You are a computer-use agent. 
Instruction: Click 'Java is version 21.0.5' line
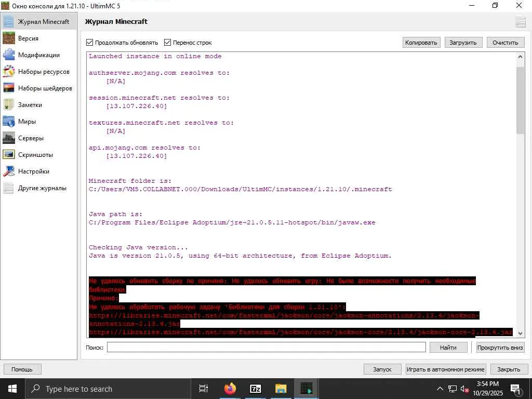[x=240, y=256]
